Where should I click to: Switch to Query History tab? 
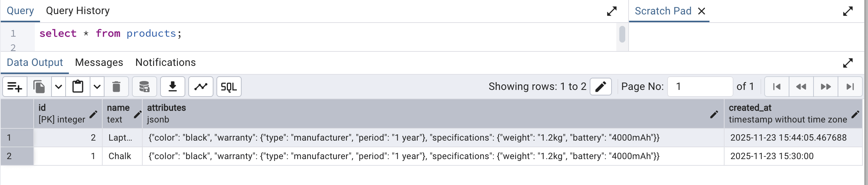[78, 11]
